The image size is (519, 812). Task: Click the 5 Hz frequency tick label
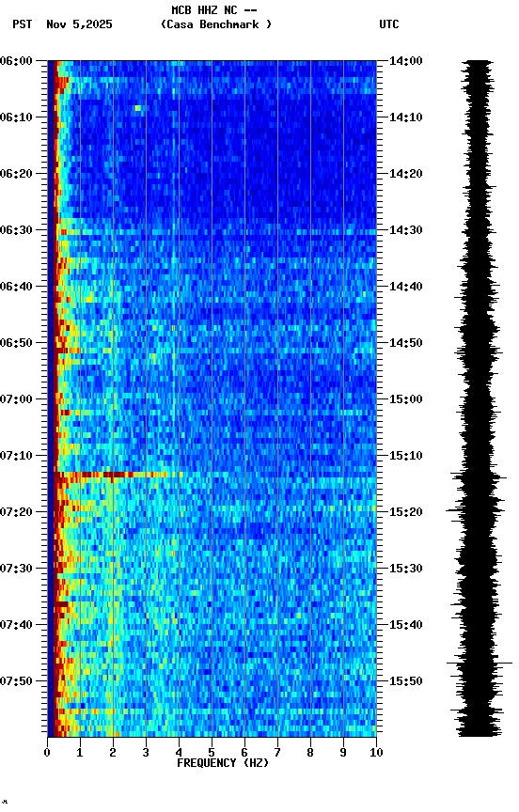click(x=212, y=753)
